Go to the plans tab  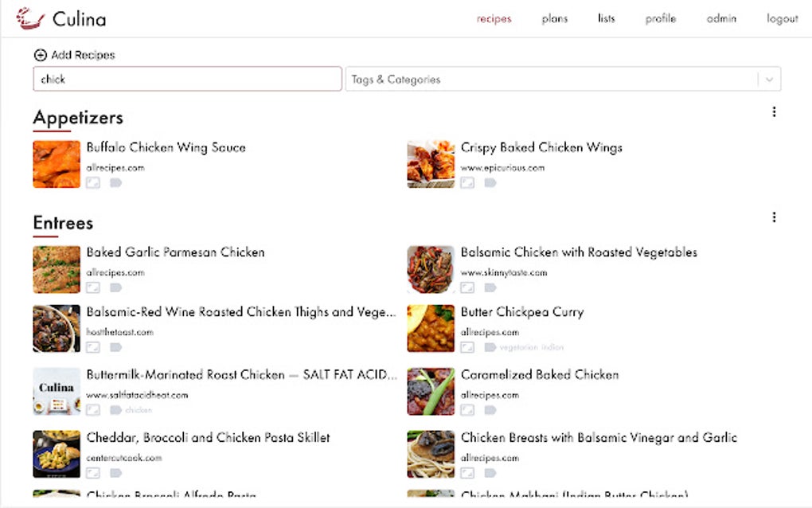(555, 19)
